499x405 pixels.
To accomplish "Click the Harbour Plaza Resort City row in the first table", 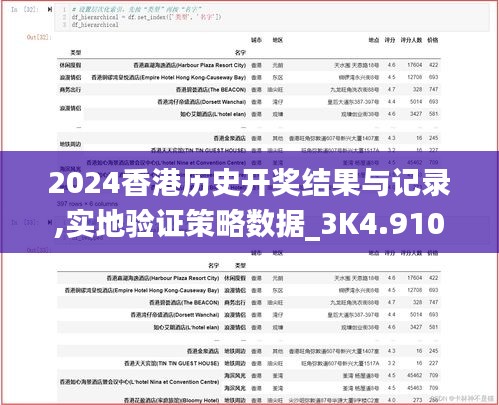I will [248, 65].
